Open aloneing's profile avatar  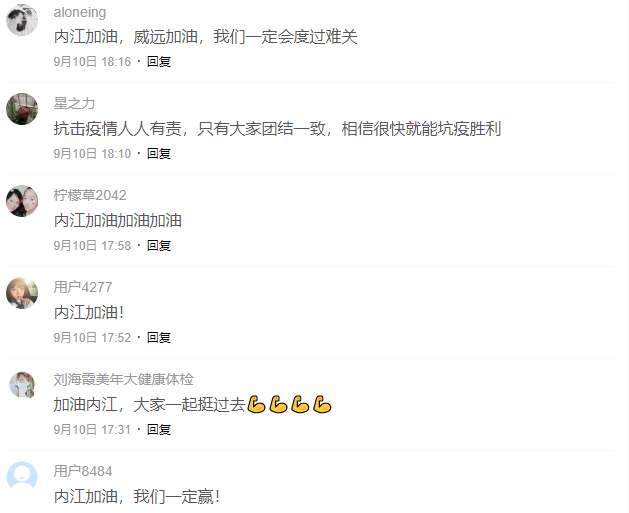pyautogui.click(x=22, y=20)
